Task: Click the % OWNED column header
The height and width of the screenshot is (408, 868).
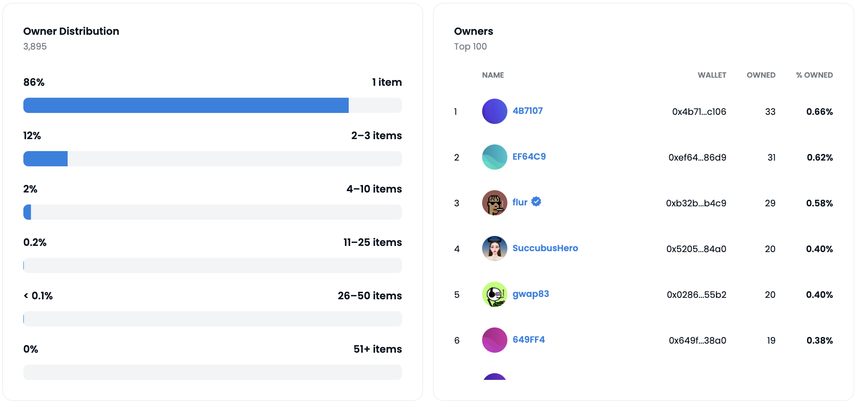Action: (x=814, y=75)
